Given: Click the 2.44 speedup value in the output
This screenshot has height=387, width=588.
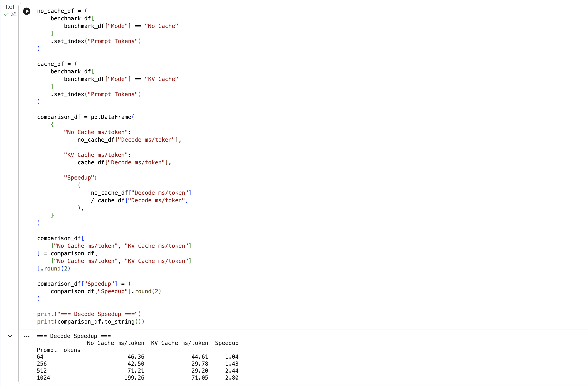Looking at the screenshot, I should [x=232, y=371].
